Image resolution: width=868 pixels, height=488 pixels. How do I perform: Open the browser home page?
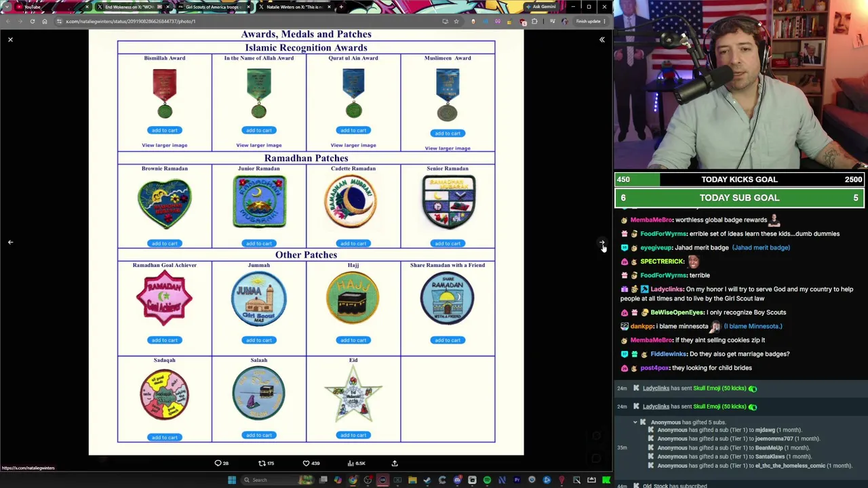coord(45,21)
